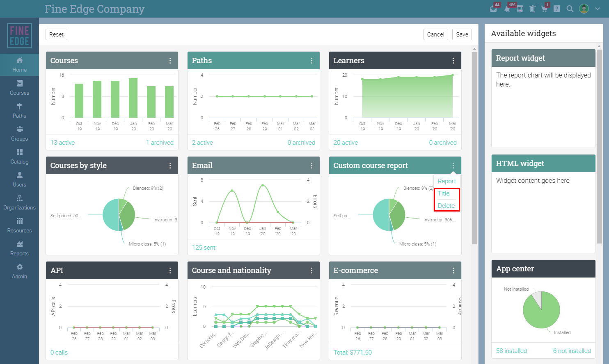Screen dimensions: 609x364
Task: Open the Email widget three-dot menu
Action: pyautogui.click(x=312, y=166)
